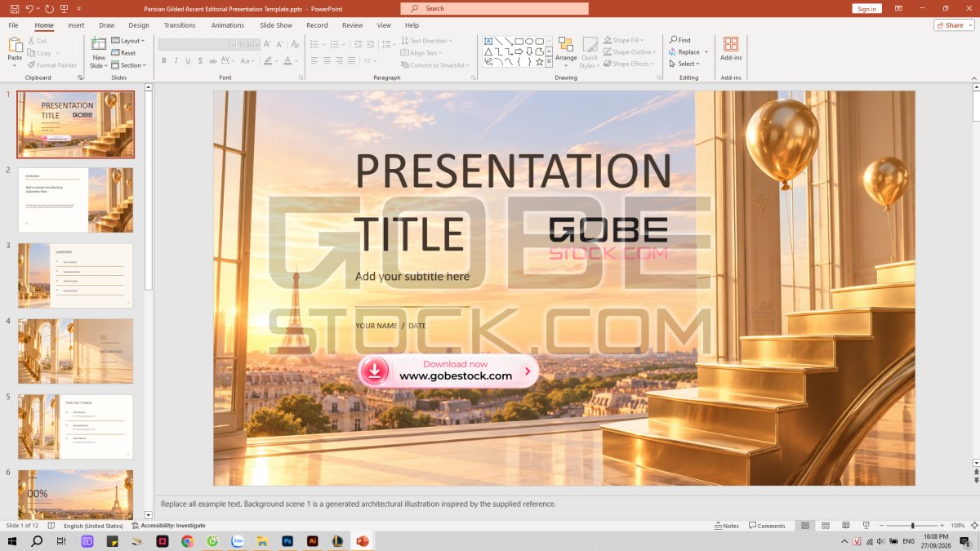Click the Zoom out minus button
The height and width of the screenshot is (551, 980).
click(x=880, y=526)
